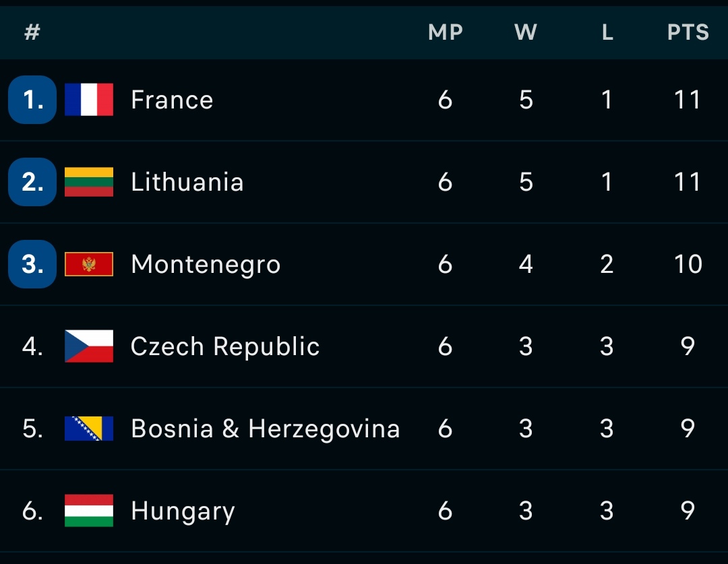Sort by the MP column header
The width and height of the screenshot is (728, 564).
[445, 32]
